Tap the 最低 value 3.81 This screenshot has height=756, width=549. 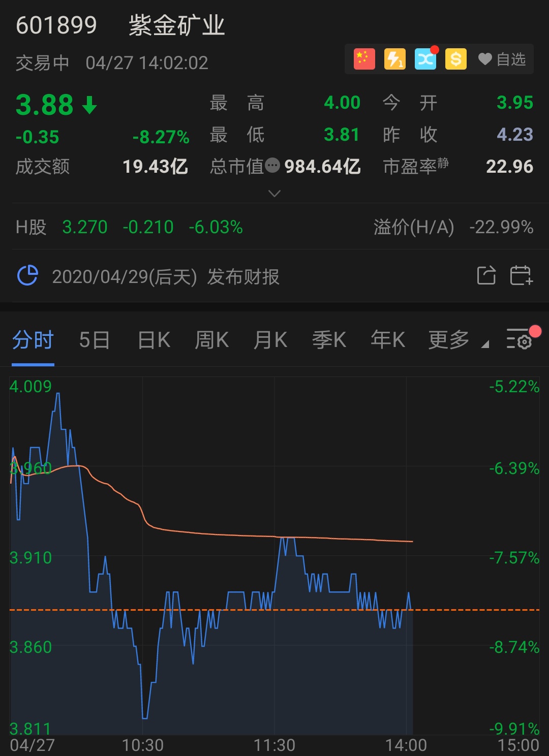[342, 135]
